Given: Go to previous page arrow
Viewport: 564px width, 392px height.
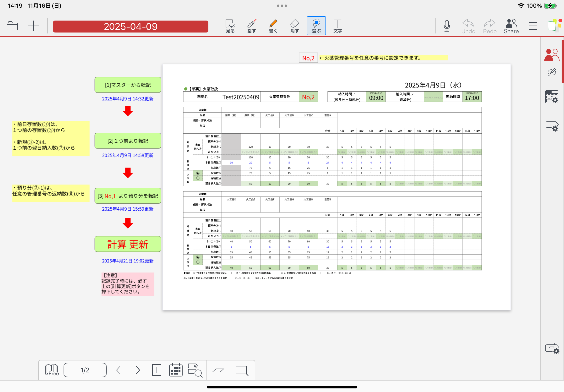Looking at the screenshot, I should click(x=118, y=370).
